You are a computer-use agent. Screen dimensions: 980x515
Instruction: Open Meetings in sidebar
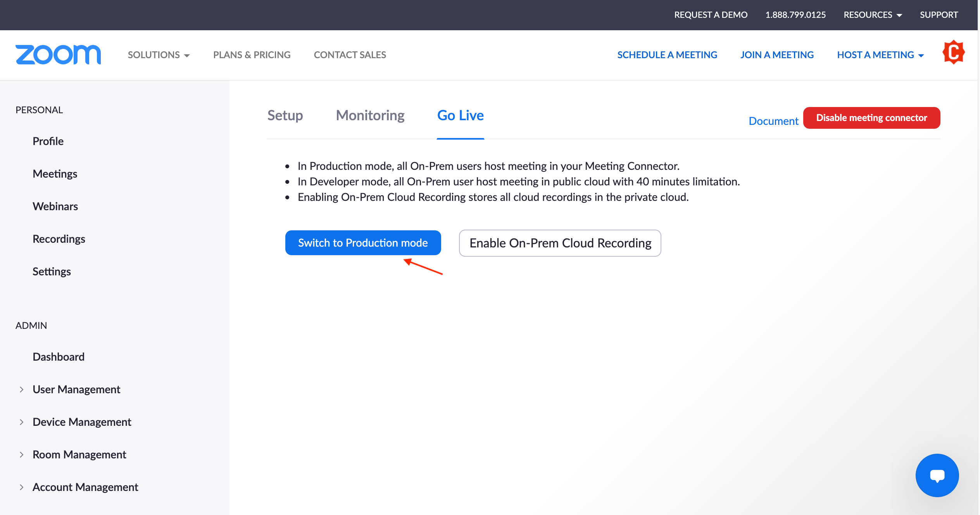click(x=55, y=174)
